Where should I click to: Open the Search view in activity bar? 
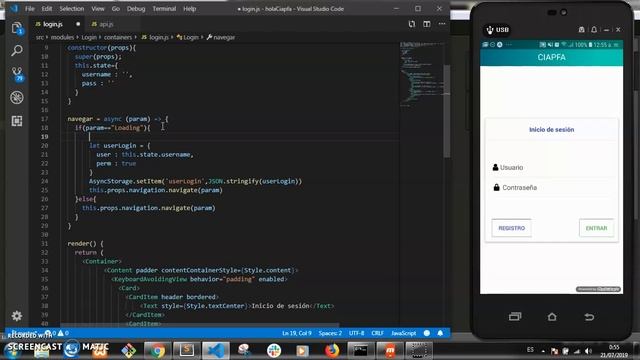pos(17,51)
